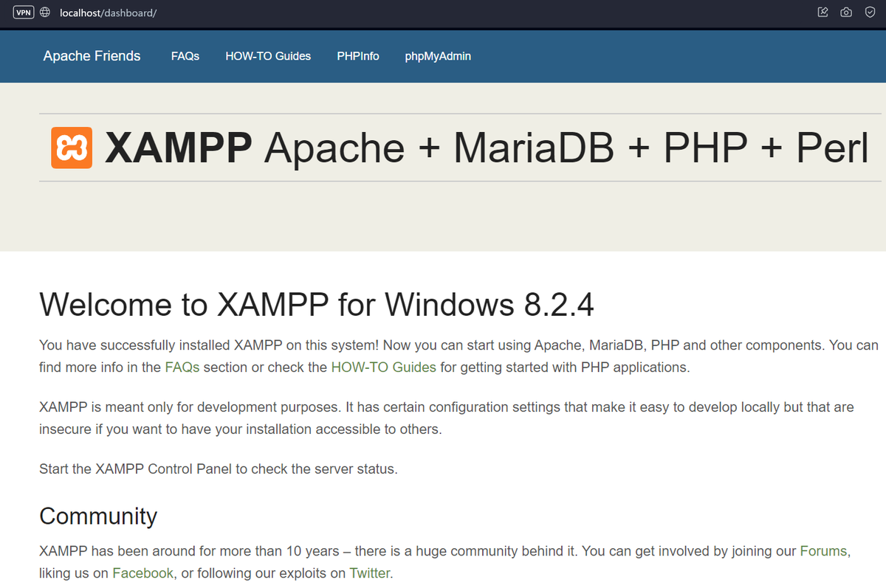Follow the HOW-TO Guides link in paragraph

[x=383, y=367]
